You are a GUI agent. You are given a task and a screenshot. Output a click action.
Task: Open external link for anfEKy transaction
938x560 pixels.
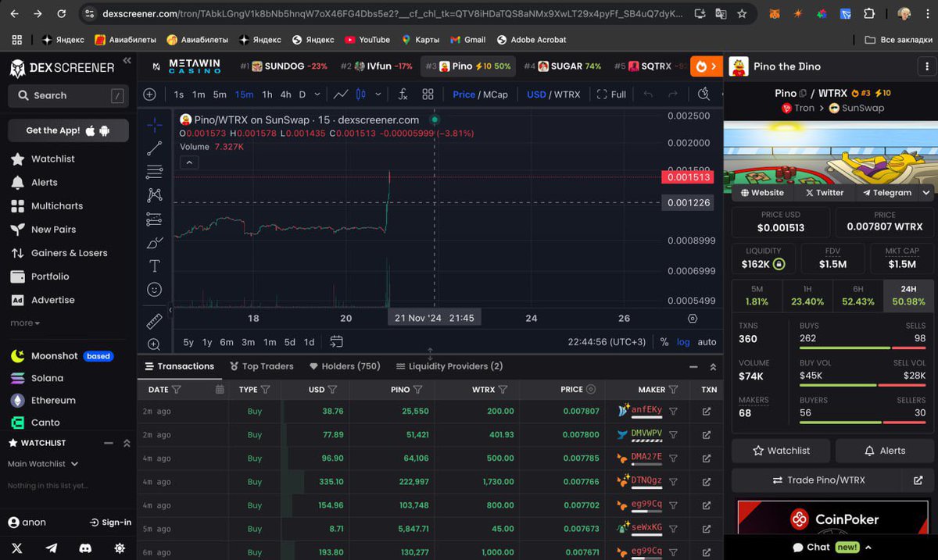(707, 412)
